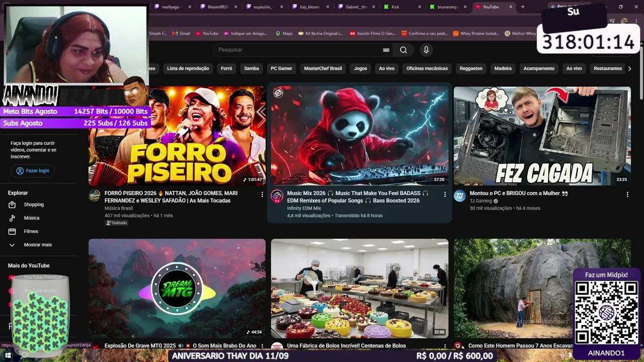
Task: Open Infinity EDM Mix channel avatar
Action: 277,196
